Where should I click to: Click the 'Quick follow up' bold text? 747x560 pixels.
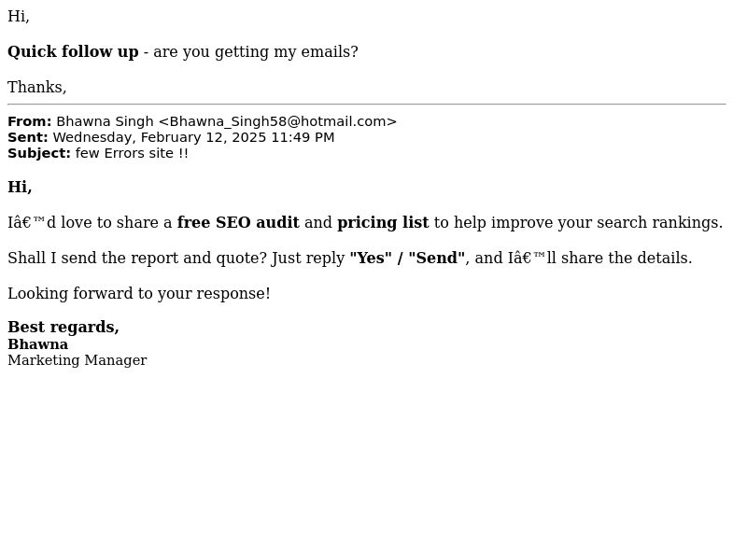tap(73, 51)
